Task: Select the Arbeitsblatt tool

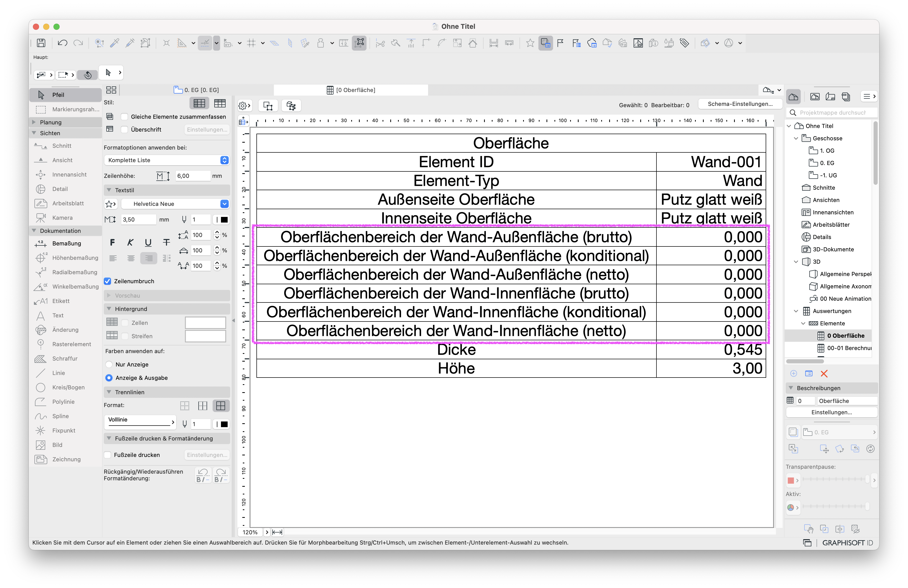Action: (65, 203)
